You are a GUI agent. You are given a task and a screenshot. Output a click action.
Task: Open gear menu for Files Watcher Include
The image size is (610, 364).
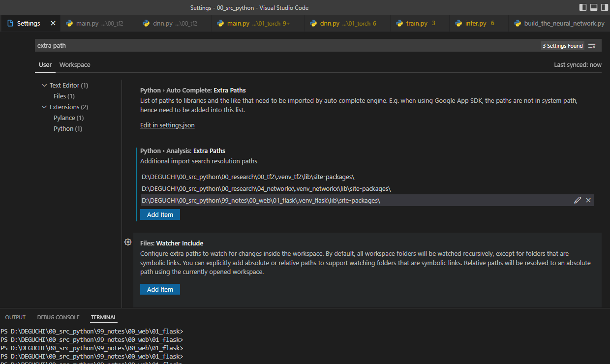coord(128,242)
